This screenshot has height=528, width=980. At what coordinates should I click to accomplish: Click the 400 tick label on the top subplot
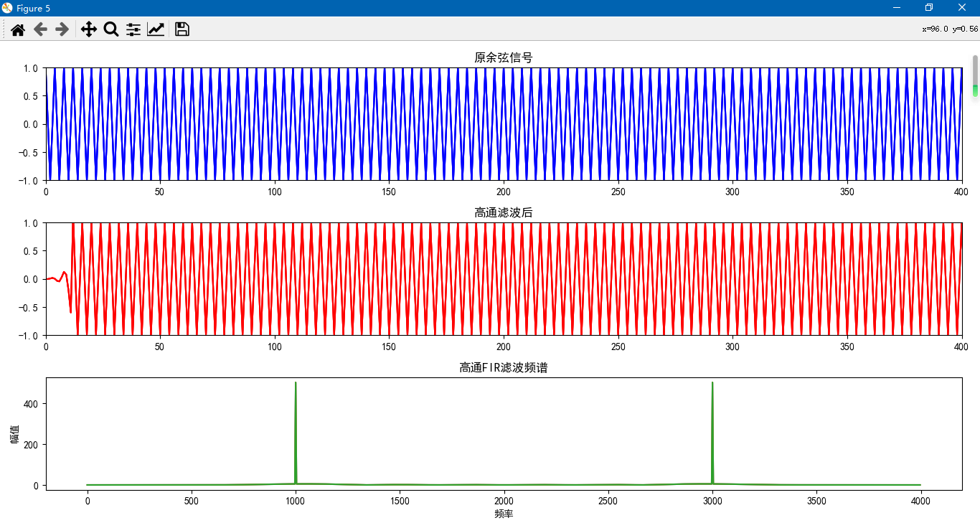pyautogui.click(x=961, y=192)
